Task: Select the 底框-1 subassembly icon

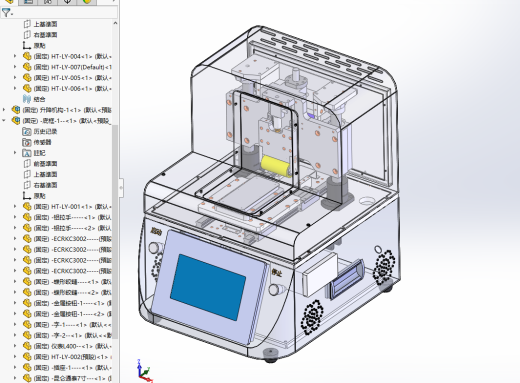Action: 16,120
